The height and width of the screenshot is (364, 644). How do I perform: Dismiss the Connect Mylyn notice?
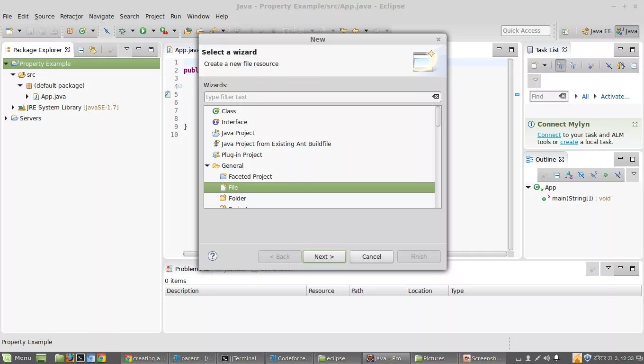pos(635,124)
